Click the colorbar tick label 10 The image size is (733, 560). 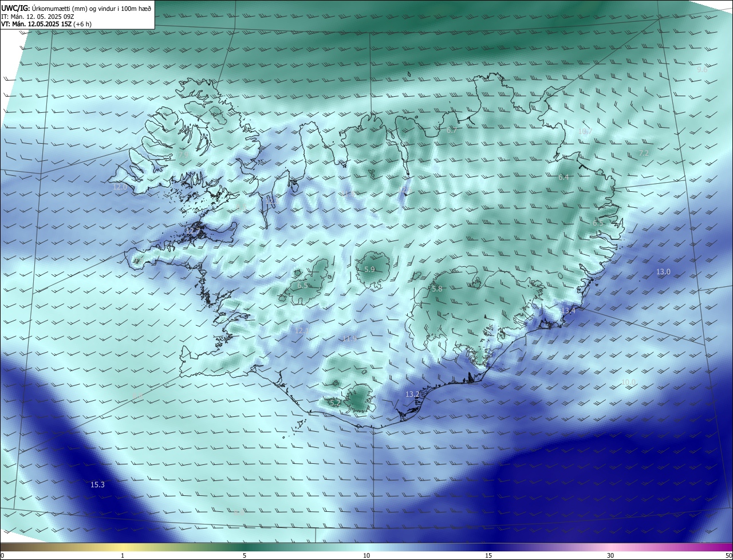coord(366,555)
